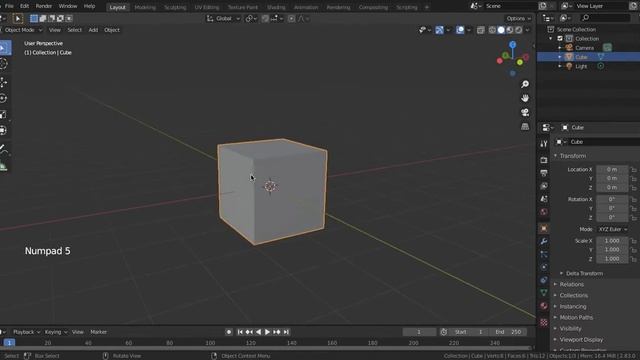Switch to rendered viewport shading
This screenshot has height=360, width=640.
click(x=519, y=30)
